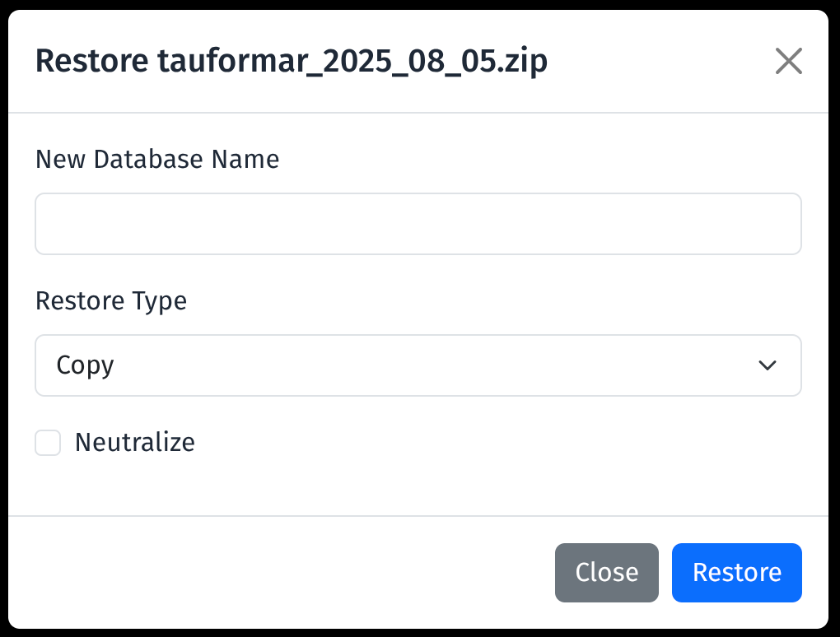Click the New Database Name input field
Viewport: 840px width, 637px height.
click(418, 224)
